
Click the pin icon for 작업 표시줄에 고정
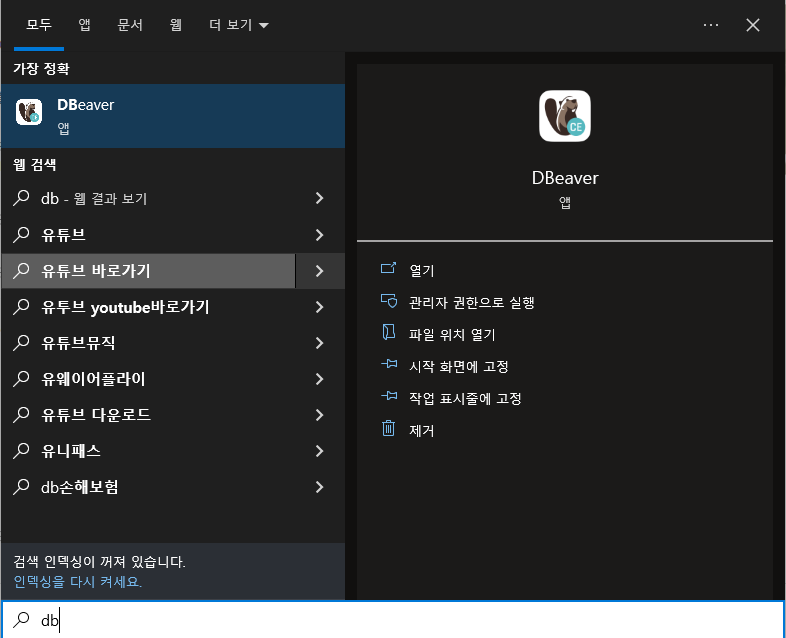[389, 396]
